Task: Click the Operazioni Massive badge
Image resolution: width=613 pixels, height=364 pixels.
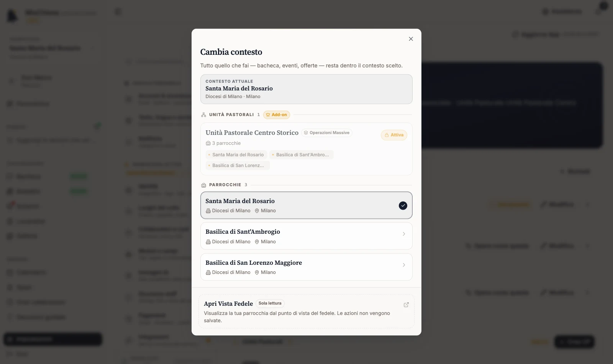Action: pyautogui.click(x=327, y=133)
